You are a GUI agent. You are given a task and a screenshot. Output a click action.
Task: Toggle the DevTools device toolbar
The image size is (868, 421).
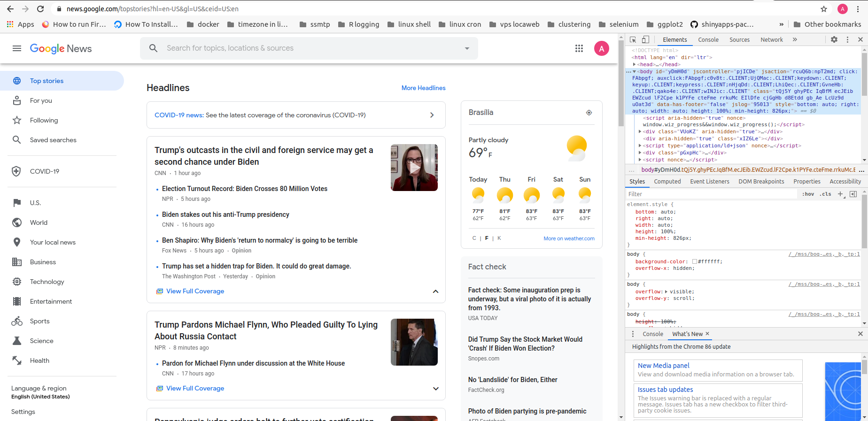(646, 40)
